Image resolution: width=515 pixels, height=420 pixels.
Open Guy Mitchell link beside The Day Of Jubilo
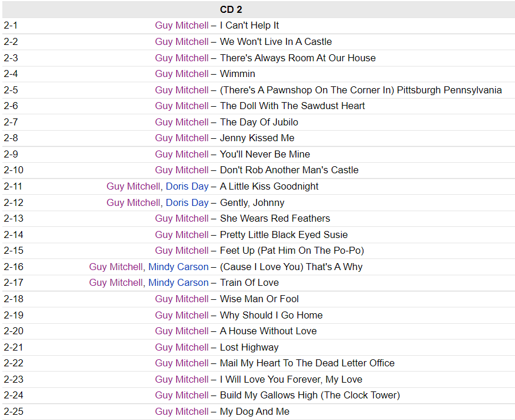(x=181, y=122)
